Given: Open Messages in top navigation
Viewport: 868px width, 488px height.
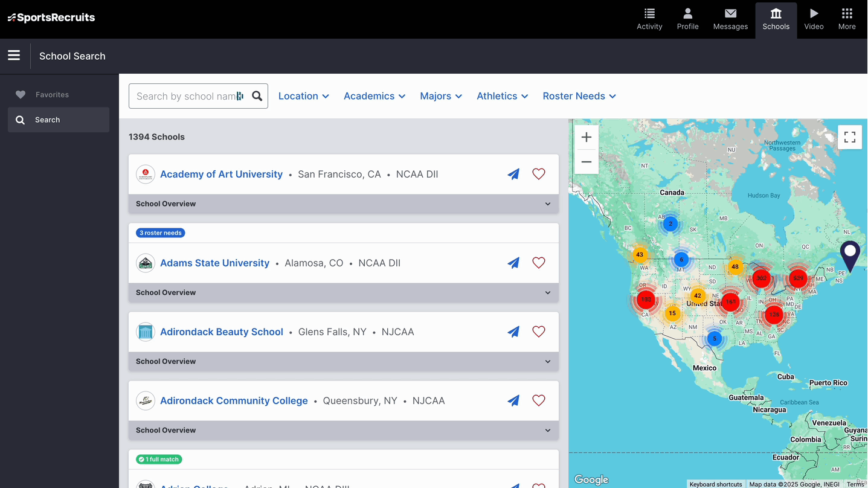Looking at the screenshot, I should click(x=730, y=19).
